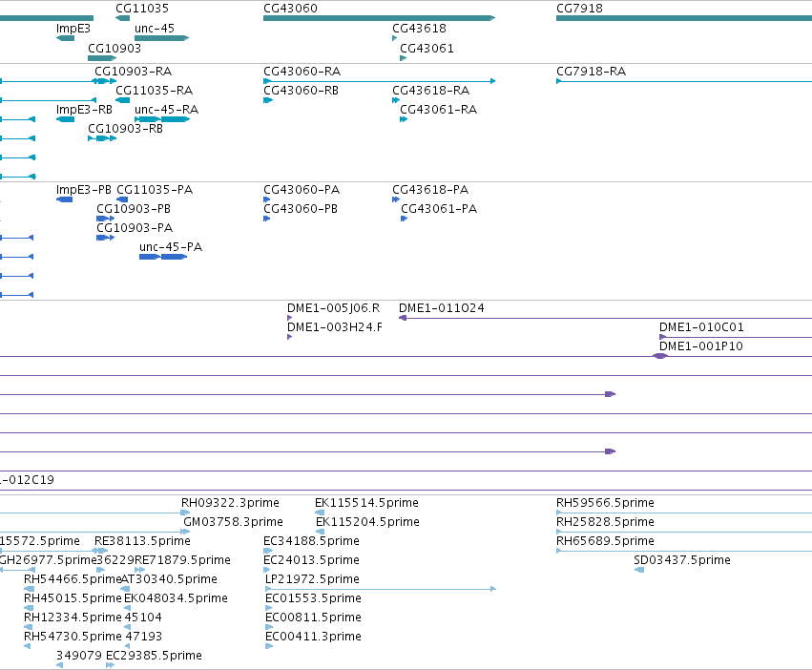The image size is (812, 670).
Task: Select EST label RH12334.5prime
Action: [x=73, y=618]
